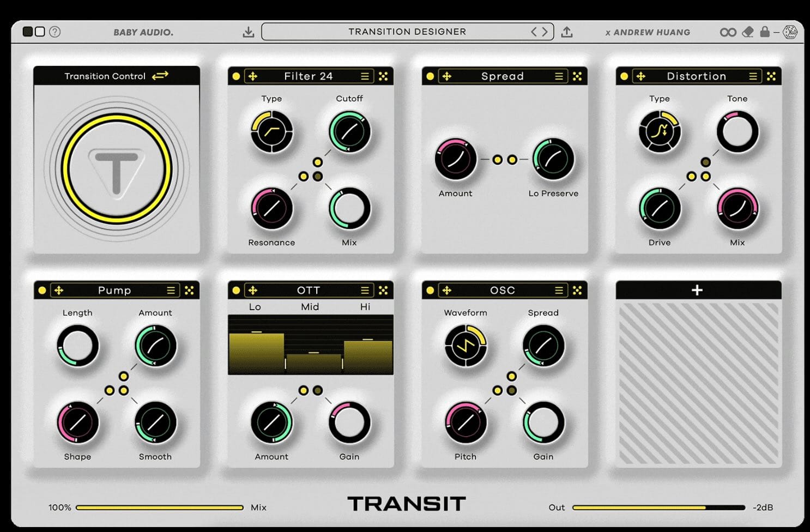Click the Distortion Drive knob
The width and height of the screenshot is (810, 532).
click(660, 209)
